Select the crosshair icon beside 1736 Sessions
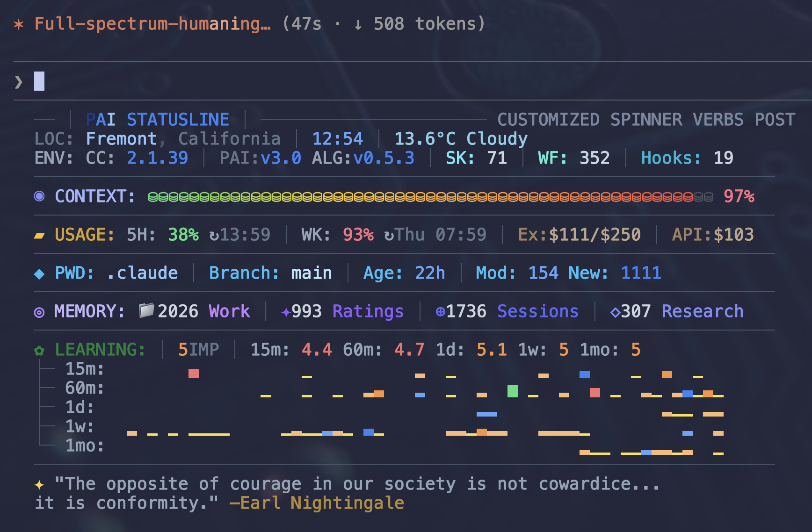 (x=441, y=311)
